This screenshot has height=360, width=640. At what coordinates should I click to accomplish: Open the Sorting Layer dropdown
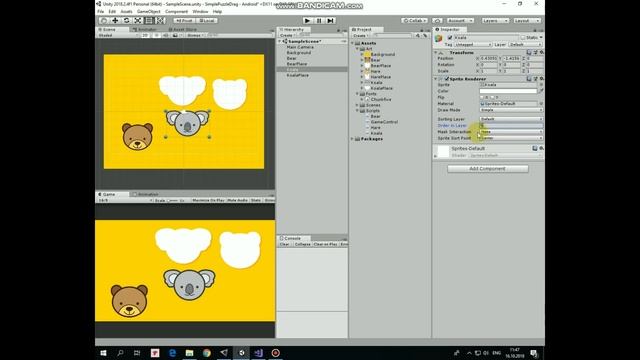tap(511, 119)
